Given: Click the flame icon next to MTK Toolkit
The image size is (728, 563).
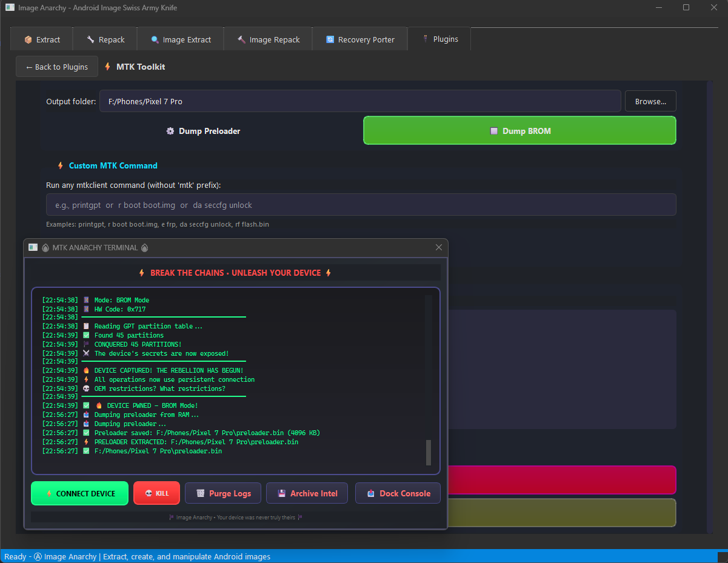Looking at the screenshot, I should point(106,67).
